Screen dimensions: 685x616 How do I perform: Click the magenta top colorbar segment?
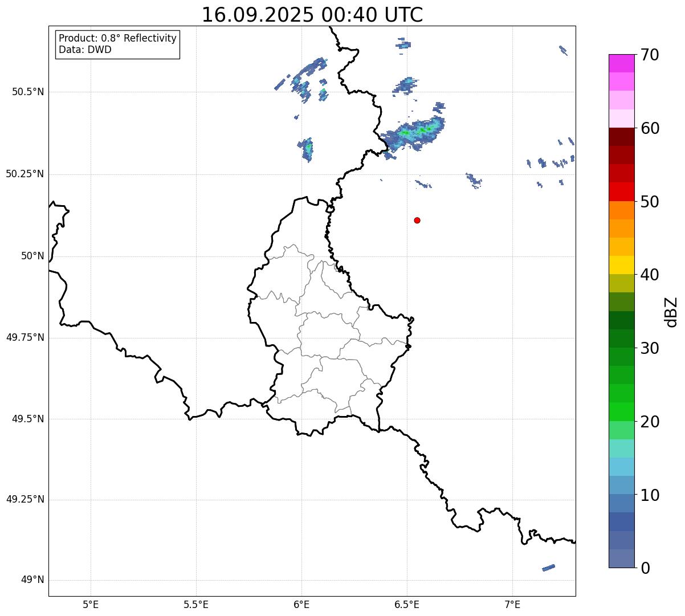[x=621, y=63]
